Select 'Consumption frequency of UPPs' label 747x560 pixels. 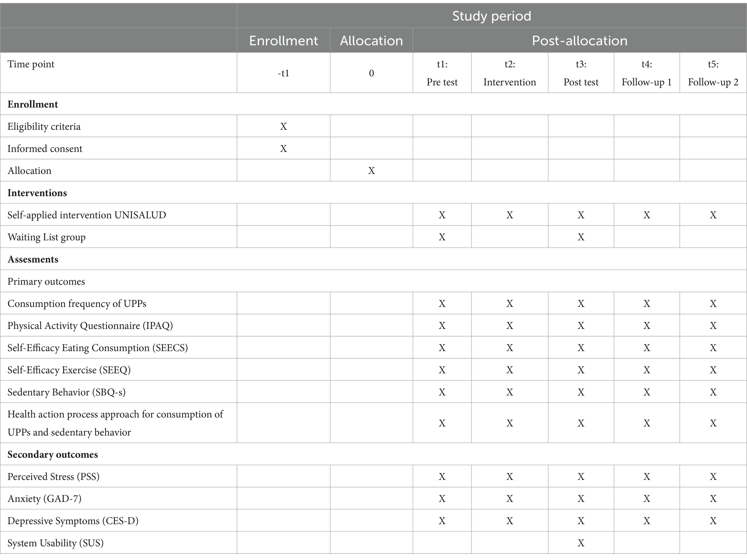(x=77, y=304)
